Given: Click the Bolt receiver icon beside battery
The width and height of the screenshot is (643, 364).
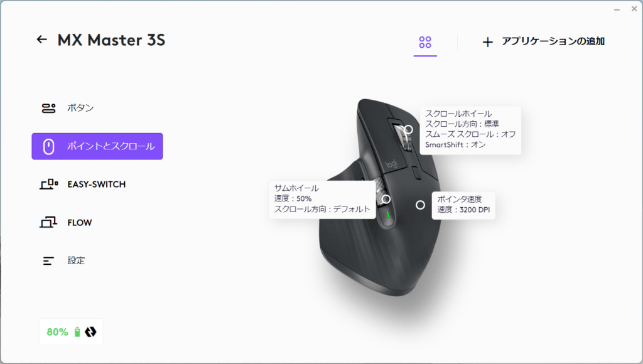Looking at the screenshot, I should (90, 331).
